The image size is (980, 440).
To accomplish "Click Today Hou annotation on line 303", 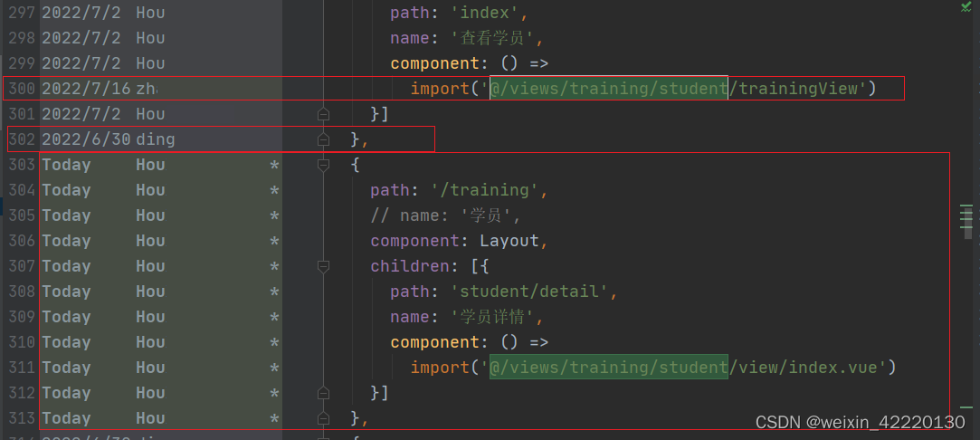I will click(x=103, y=165).
